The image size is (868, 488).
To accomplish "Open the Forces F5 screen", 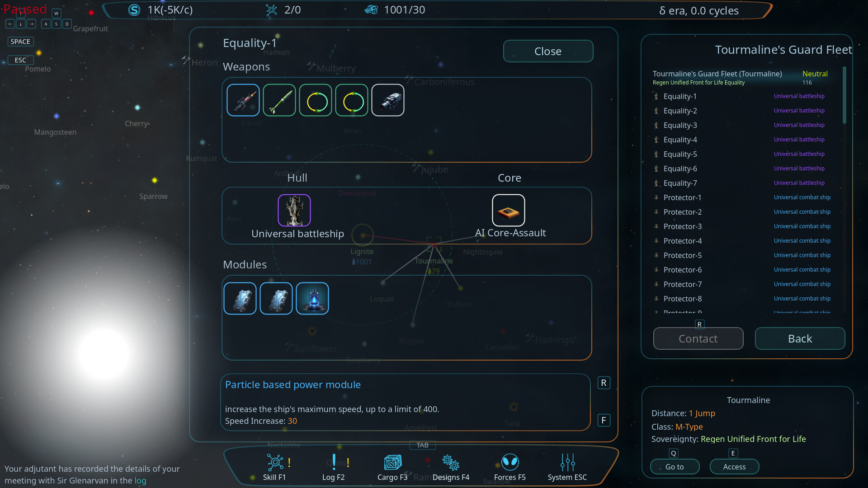I will click(x=510, y=467).
